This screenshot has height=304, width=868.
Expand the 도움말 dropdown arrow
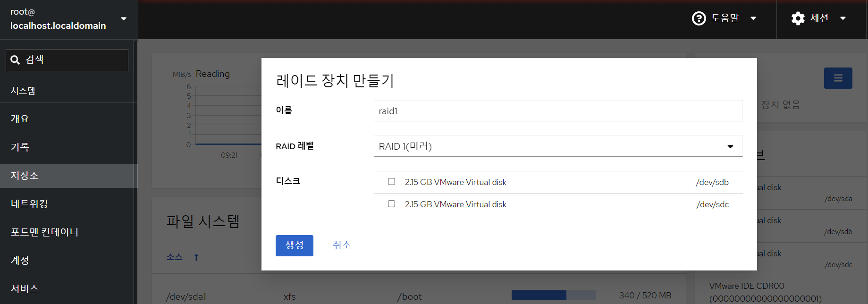coord(753,18)
